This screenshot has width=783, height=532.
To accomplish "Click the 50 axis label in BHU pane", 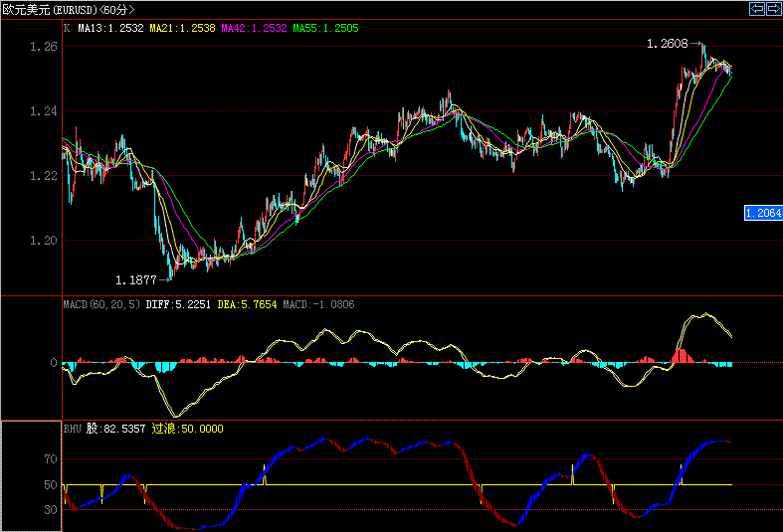I will (51, 484).
